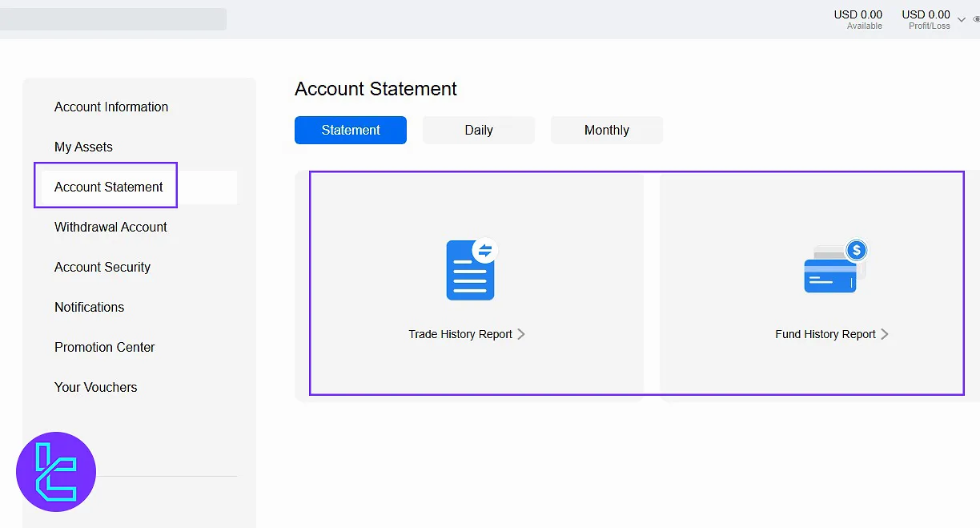Click the Trade History Report text link
Screen dimensions: 980x528
[x=460, y=334]
